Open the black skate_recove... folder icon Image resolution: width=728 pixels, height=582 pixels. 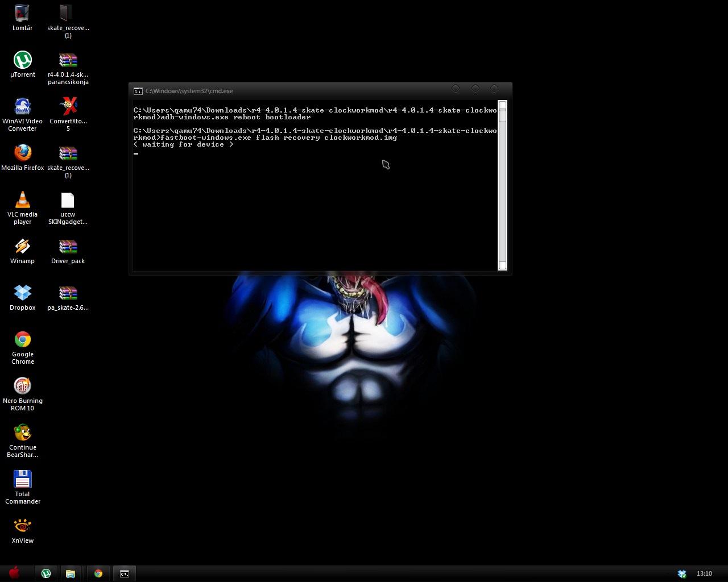[68, 21]
